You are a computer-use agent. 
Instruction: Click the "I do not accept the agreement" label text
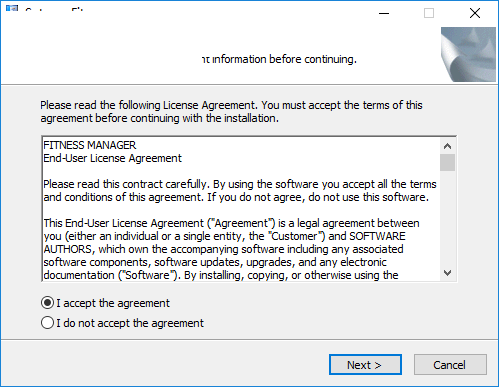(x=130, y=323)
